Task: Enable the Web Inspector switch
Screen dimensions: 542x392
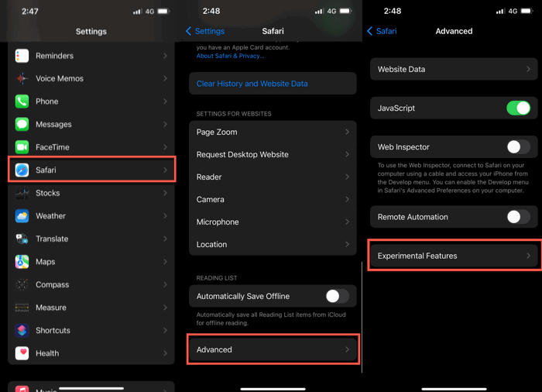Action: point(518,147)
